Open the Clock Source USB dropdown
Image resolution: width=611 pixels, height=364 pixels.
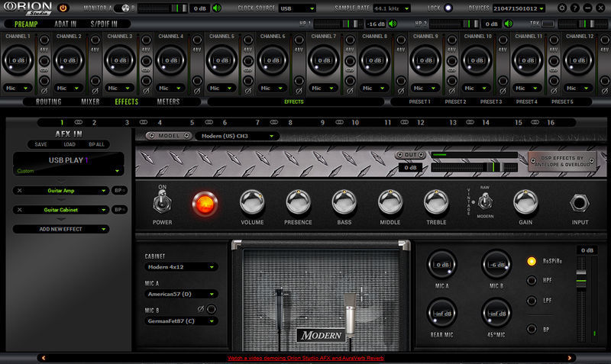click(297, 8)
